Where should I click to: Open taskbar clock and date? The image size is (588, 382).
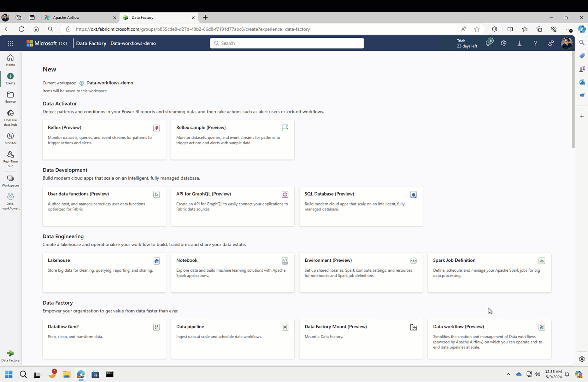click(x=553, y=374)
